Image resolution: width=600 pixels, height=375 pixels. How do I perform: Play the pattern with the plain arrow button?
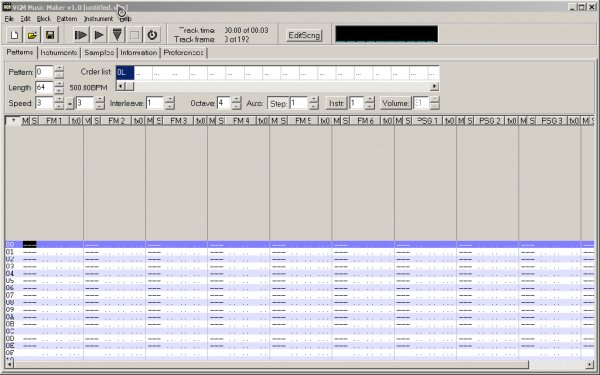click(99, 35)
